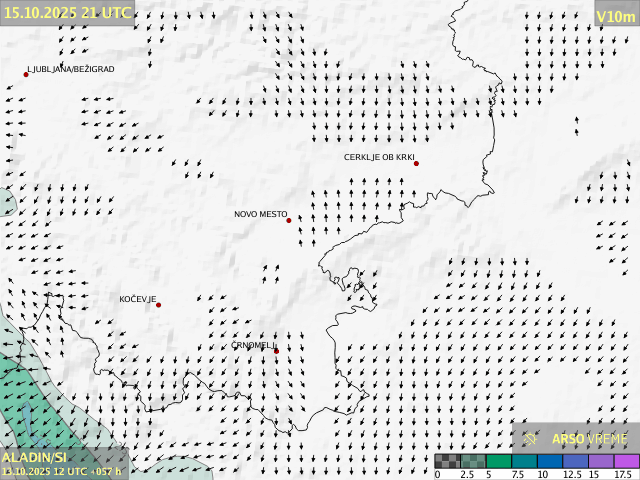Click the gray checkered 0–2.5 legend swatch
Screen dimensions: 640x480
tap(449, 461)
